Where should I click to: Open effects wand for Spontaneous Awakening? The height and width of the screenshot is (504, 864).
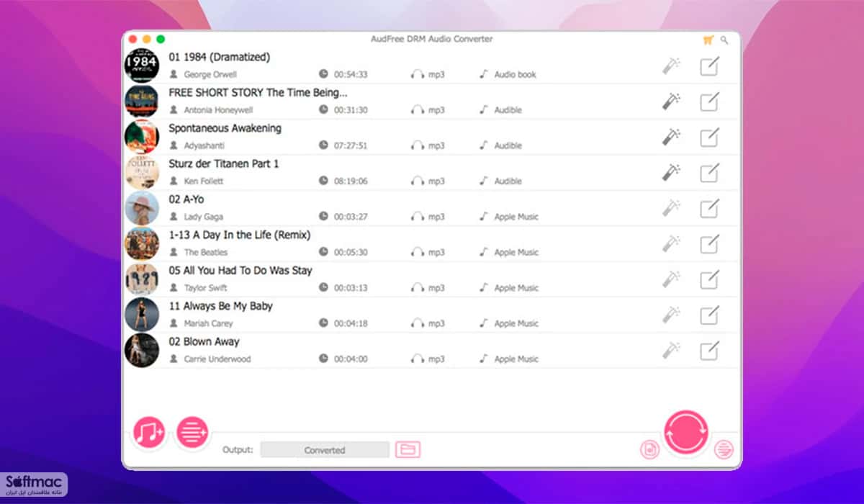671,138
